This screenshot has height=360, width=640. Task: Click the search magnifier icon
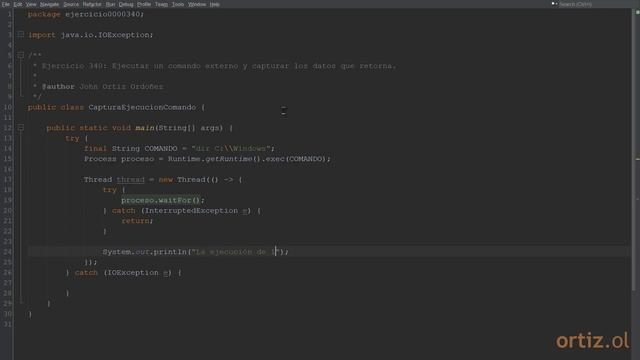click(554, 4)
